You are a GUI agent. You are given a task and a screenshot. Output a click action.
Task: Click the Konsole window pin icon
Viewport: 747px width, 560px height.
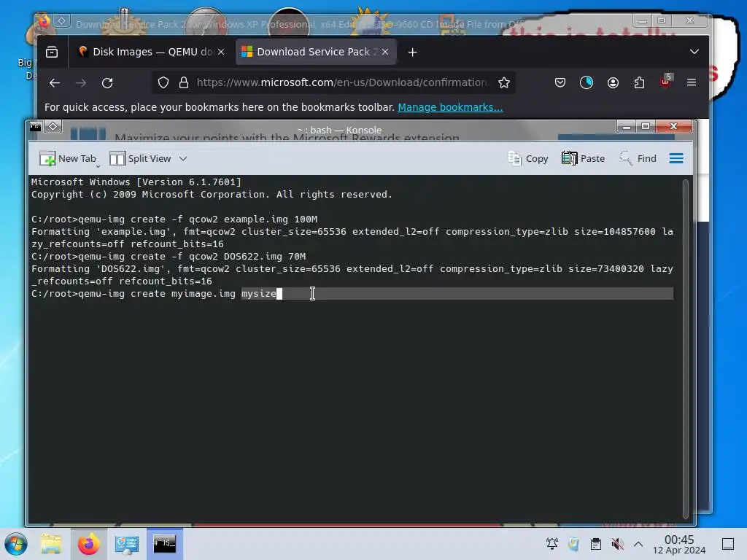pos(53,126)
